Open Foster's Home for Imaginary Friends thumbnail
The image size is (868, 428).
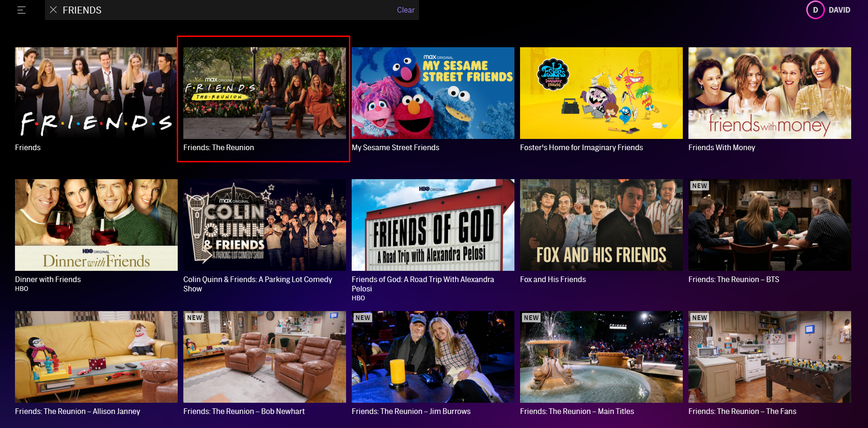[601, 93]
